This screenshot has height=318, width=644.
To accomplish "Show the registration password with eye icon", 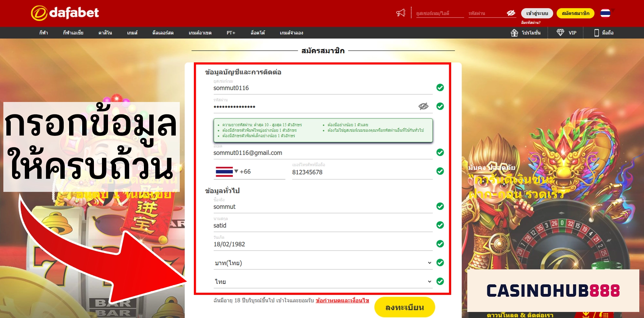I will pos(423,106).
